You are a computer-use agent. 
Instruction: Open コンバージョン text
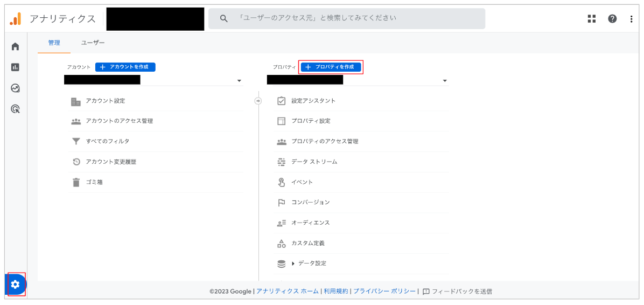point(311,202)
